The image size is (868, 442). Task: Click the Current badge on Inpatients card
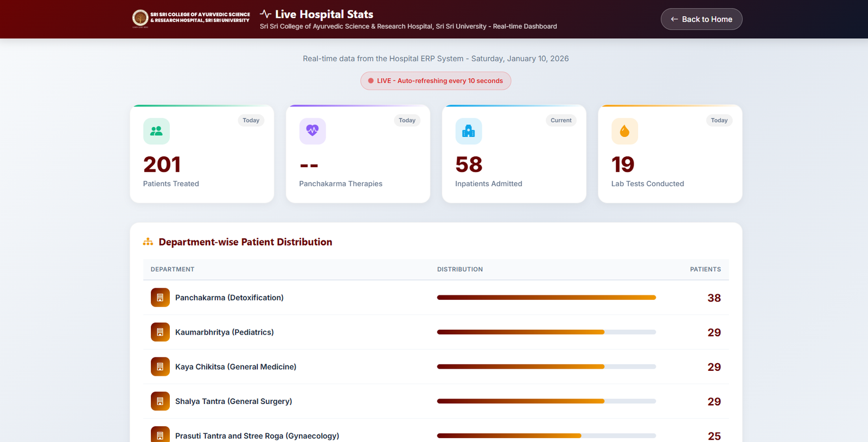point(561,121)
